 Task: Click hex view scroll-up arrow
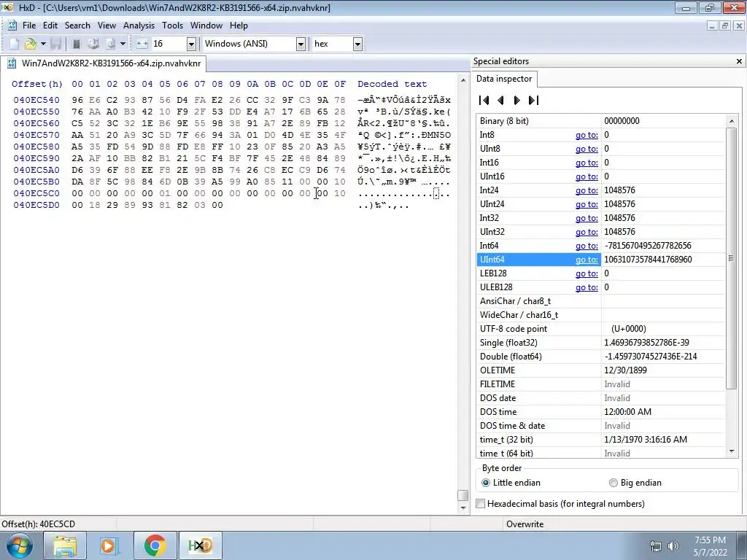(463, 80)
